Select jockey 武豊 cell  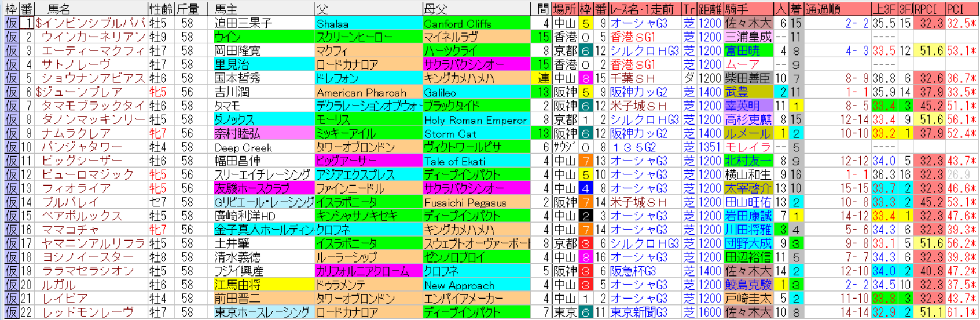pos(737,92)
